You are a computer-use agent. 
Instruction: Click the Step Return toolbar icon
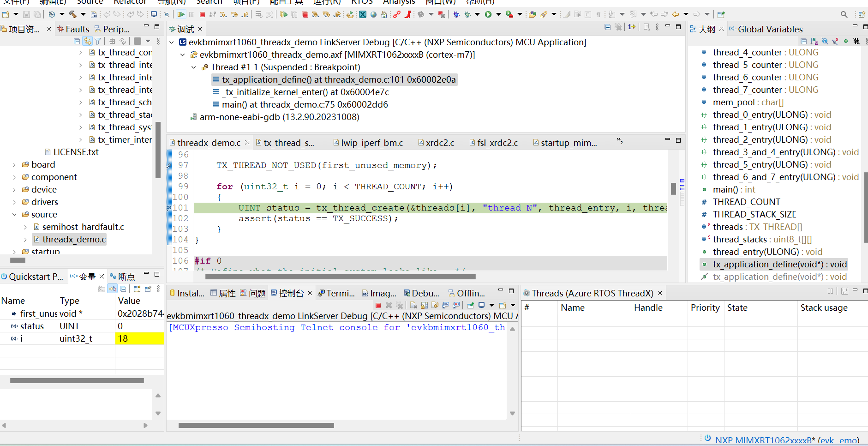pyautogui.click(x=245, y=15)
